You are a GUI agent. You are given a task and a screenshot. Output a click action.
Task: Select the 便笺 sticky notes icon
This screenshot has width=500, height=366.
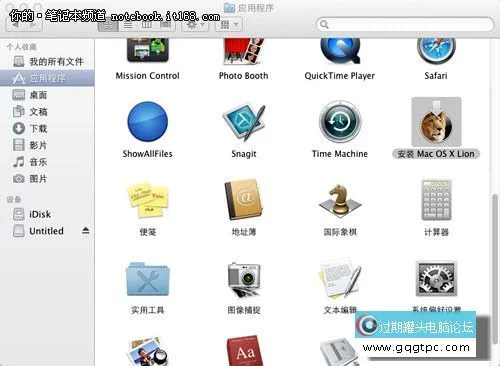coord(148,200)
